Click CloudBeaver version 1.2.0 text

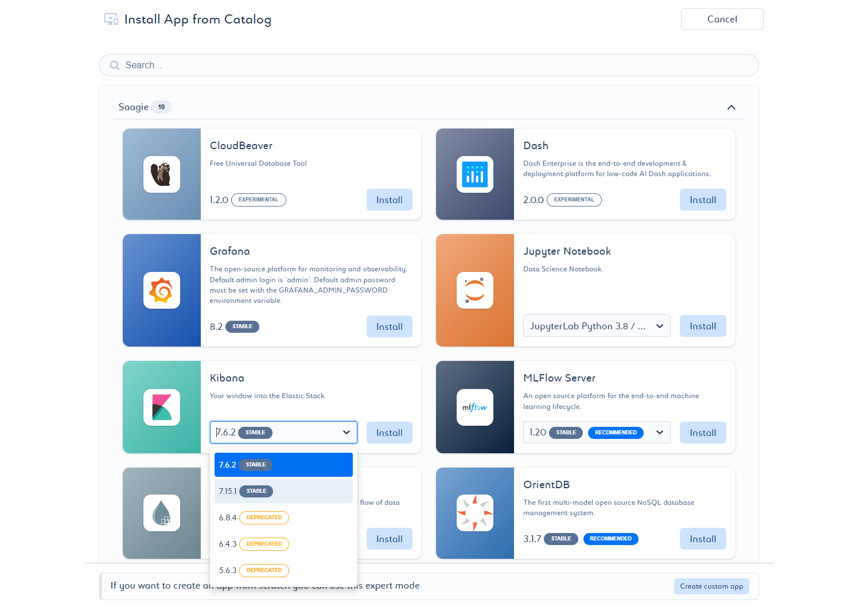pyautogui.click(x=219, y=200)
